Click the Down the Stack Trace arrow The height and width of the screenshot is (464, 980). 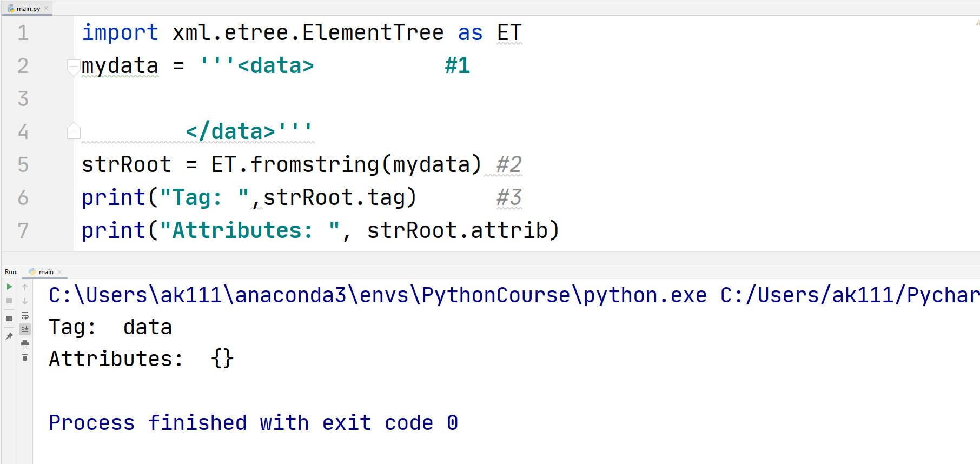click(25, 301)
